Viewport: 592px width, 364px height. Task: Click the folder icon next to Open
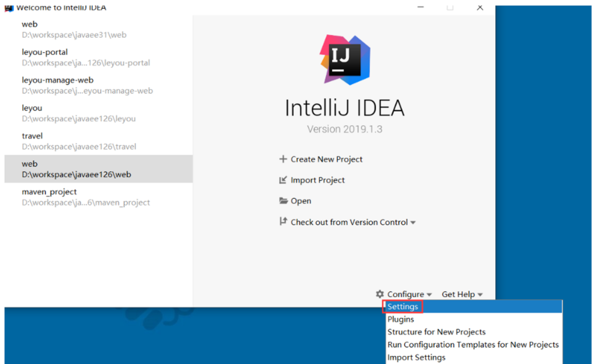coord(283,200)
